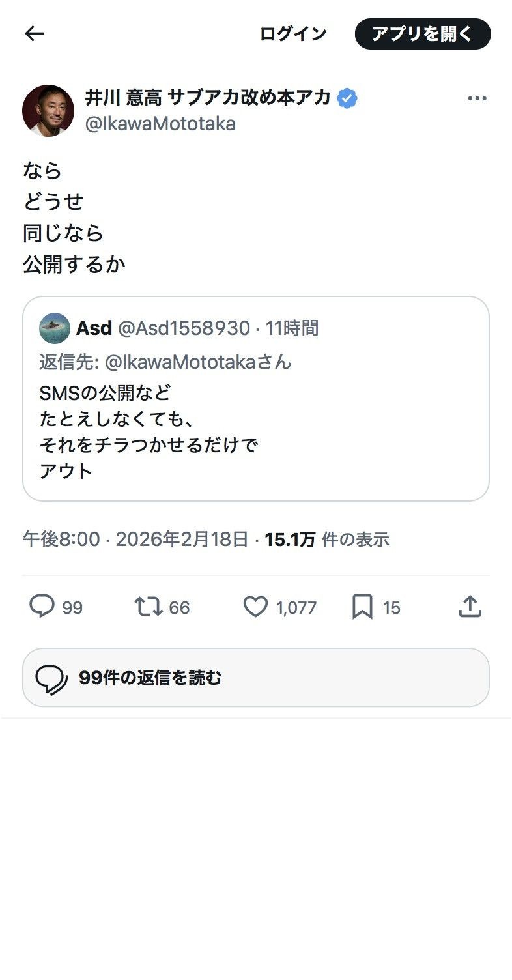Click the repost arrows icon
512x980 pixels.
[148, 607]
